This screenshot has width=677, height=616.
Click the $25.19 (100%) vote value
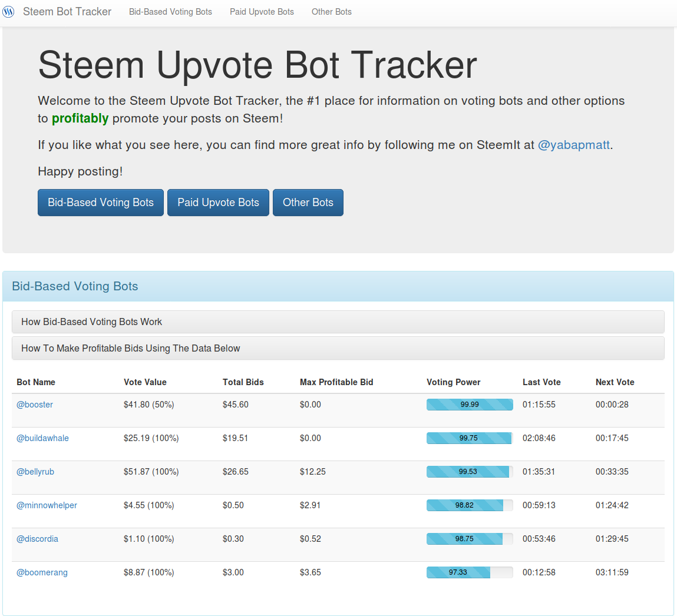(x=151, y=438)
